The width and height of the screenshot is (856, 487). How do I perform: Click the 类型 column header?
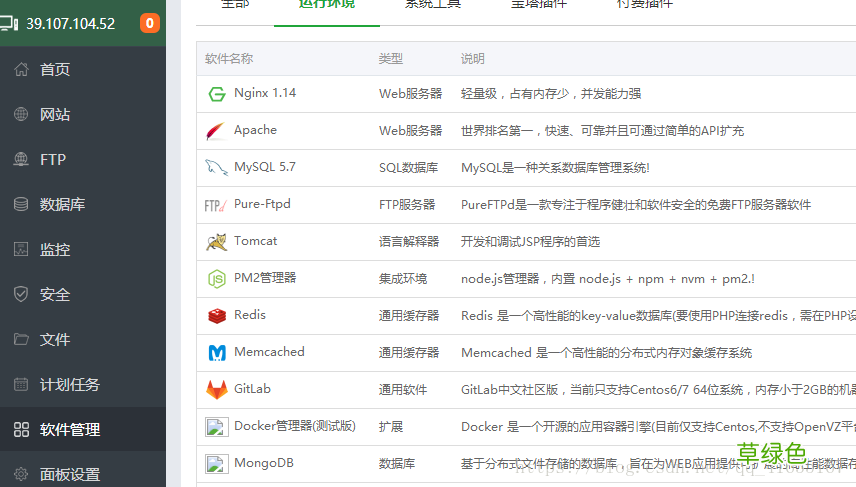point(391,58)
